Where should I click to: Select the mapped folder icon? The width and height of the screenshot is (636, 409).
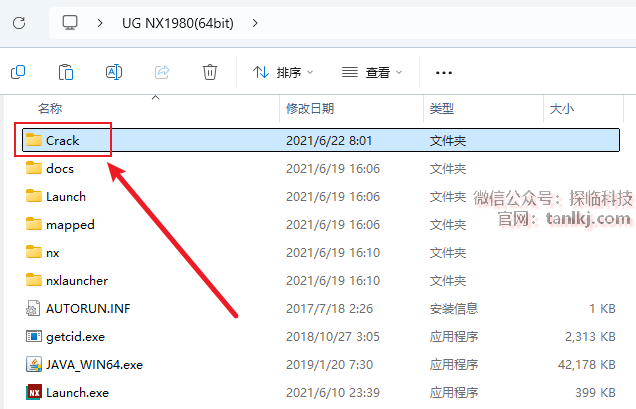pos(34,224)
